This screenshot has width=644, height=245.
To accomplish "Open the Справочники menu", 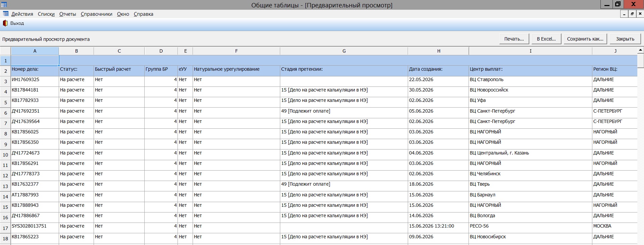I will pos(96,14).
